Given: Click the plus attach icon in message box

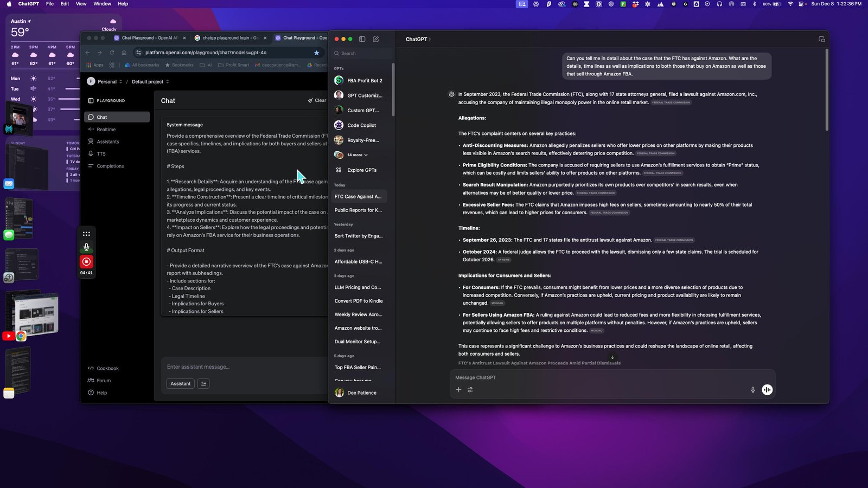Looking at the screenshot, I should coord(458,389).
